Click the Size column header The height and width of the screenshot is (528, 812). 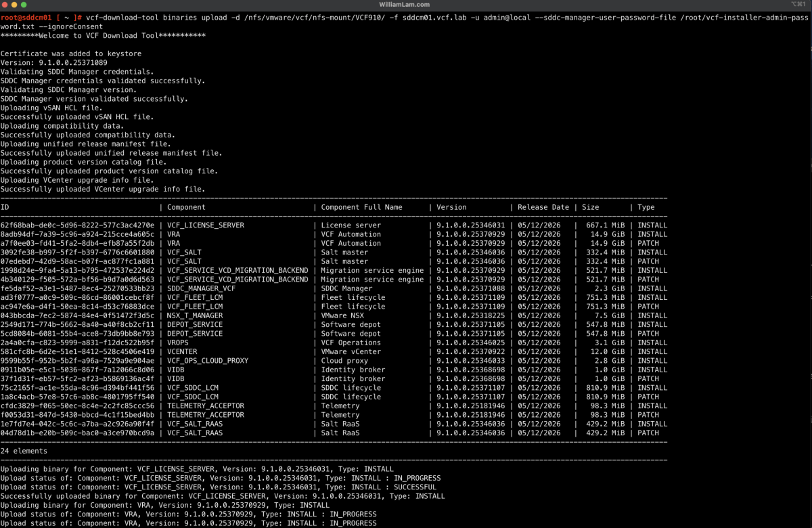click(x=590, y=207)
